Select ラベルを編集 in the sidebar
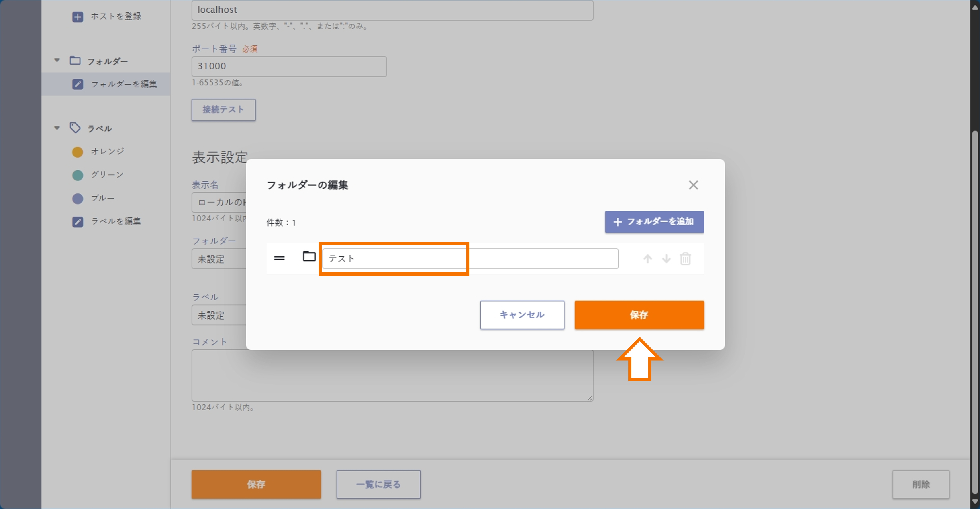The height and width of the screenshot is (509, 980). click(116, 222)
